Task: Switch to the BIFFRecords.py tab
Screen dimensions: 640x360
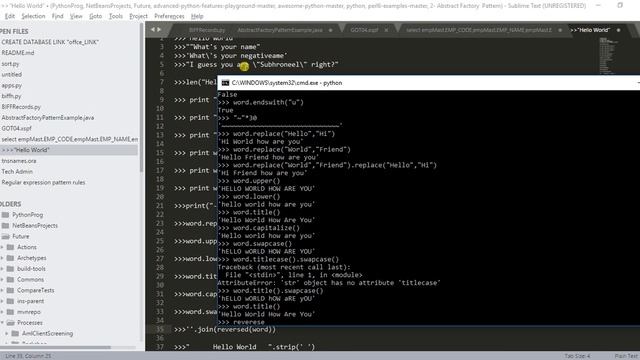Action: coord(207,30)
